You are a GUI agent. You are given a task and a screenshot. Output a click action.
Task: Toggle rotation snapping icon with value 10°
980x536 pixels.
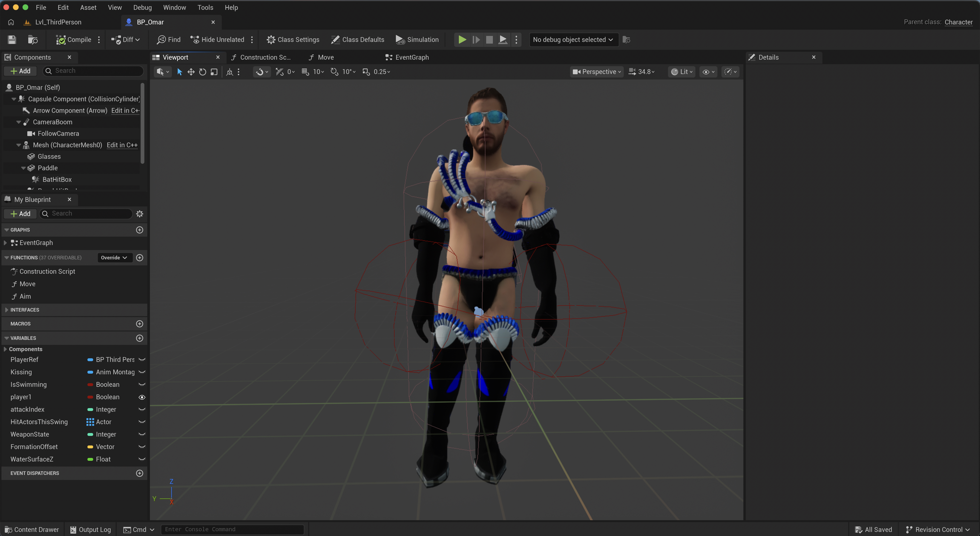(334, 72)
